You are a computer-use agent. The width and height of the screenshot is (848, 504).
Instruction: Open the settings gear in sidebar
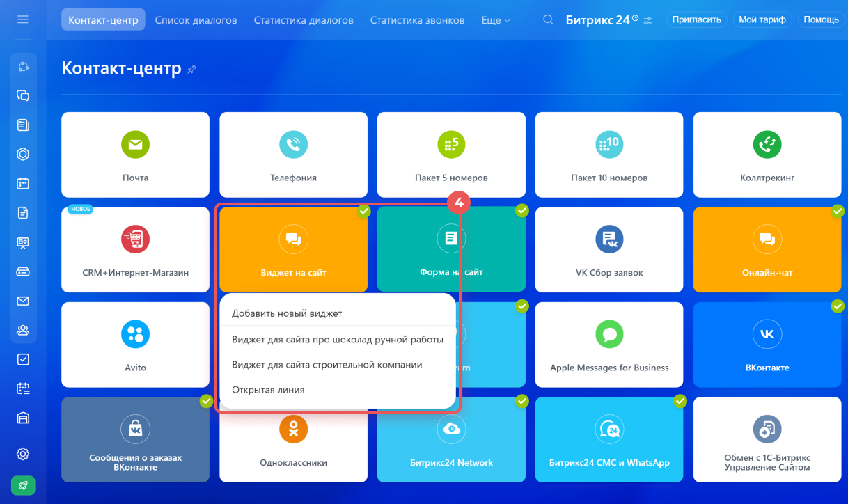coord(23,454)
